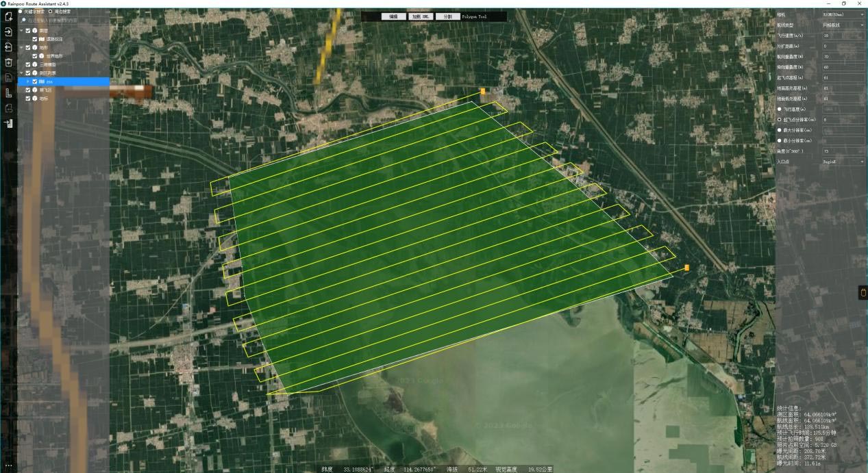868x473 pixels.
Task: Expand the zsk tree item arrow
Action: 28,81
